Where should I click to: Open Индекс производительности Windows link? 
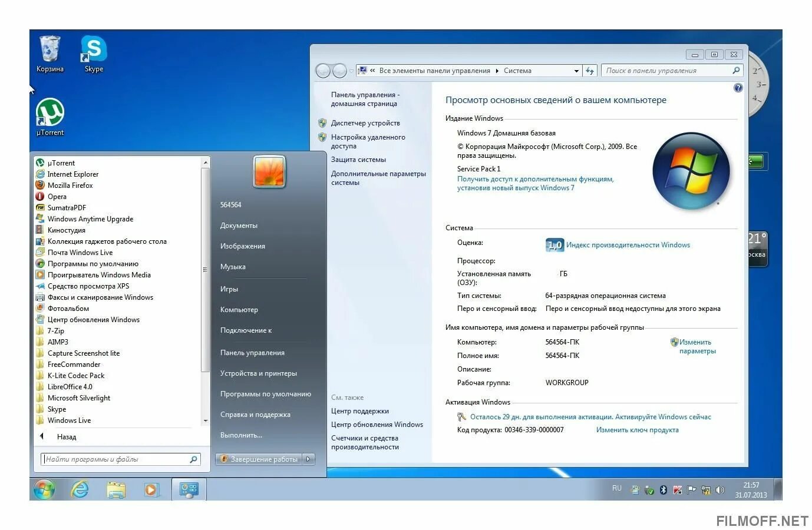(x=628, y=245)
